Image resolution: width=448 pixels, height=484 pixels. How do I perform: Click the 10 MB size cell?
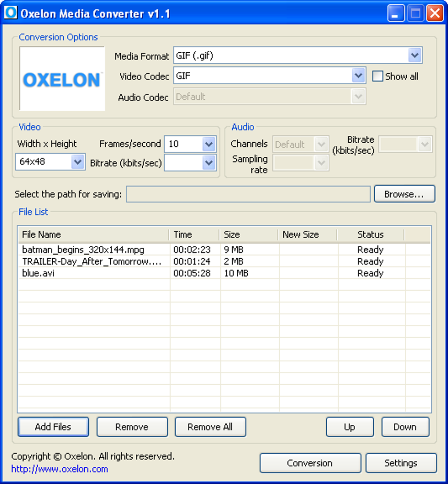coord(236,274)
